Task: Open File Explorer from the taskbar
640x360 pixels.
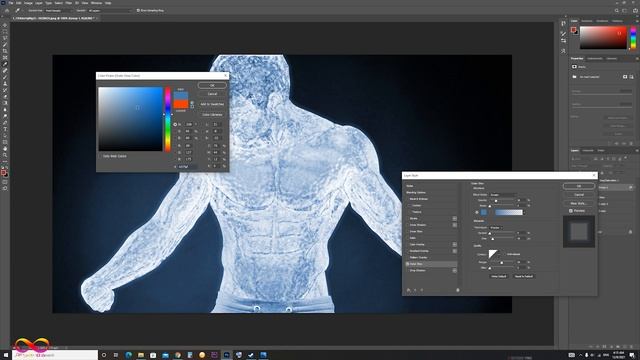Action: 141,355
